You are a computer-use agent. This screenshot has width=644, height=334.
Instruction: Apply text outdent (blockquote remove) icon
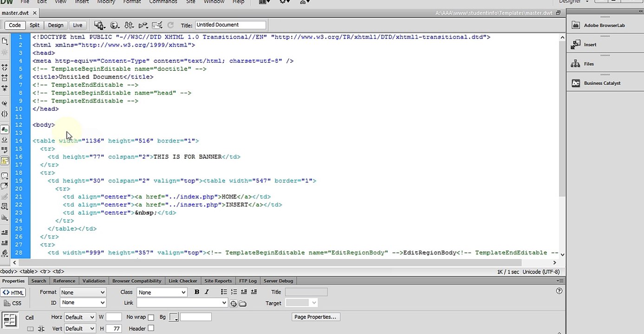coord(244,292)
